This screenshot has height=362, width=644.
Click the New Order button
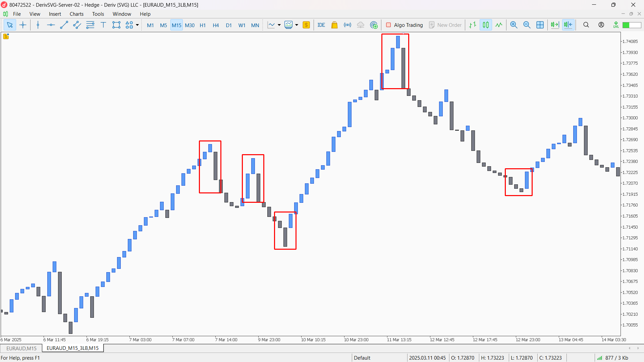click(x=445, y=25)
